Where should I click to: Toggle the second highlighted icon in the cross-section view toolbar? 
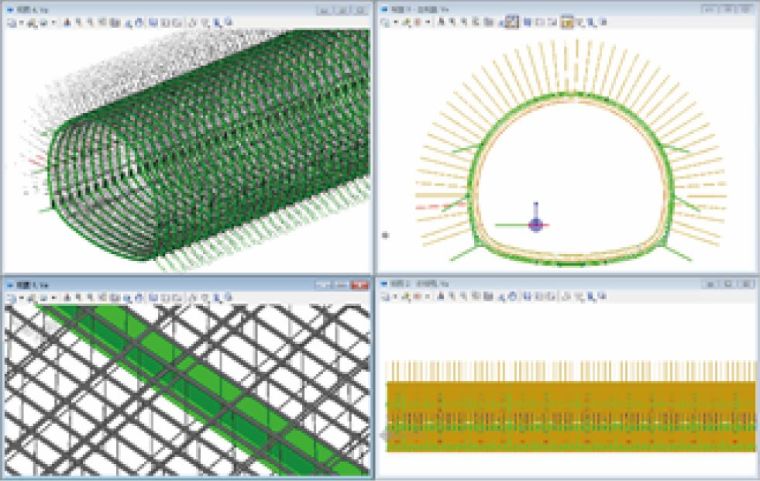[x=567, y=20]
